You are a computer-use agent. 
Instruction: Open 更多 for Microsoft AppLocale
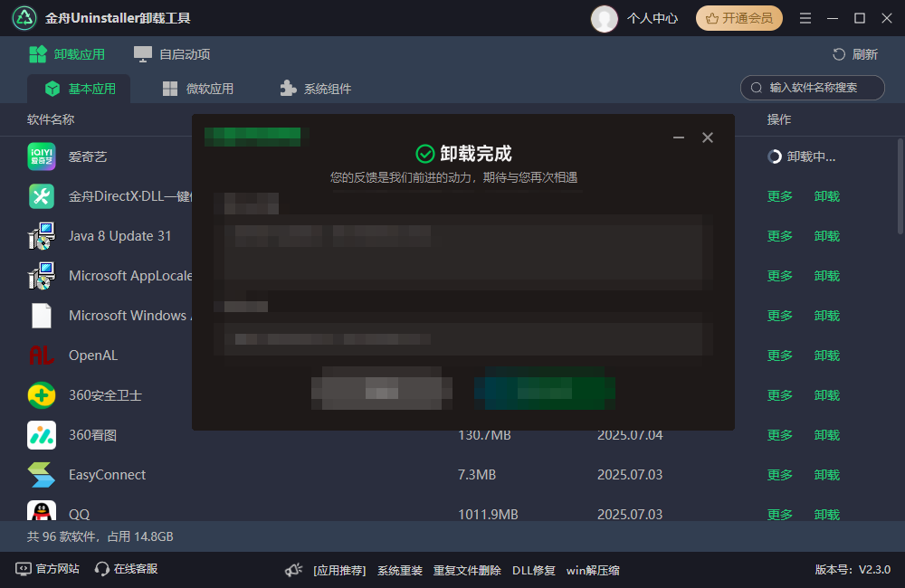780,276
